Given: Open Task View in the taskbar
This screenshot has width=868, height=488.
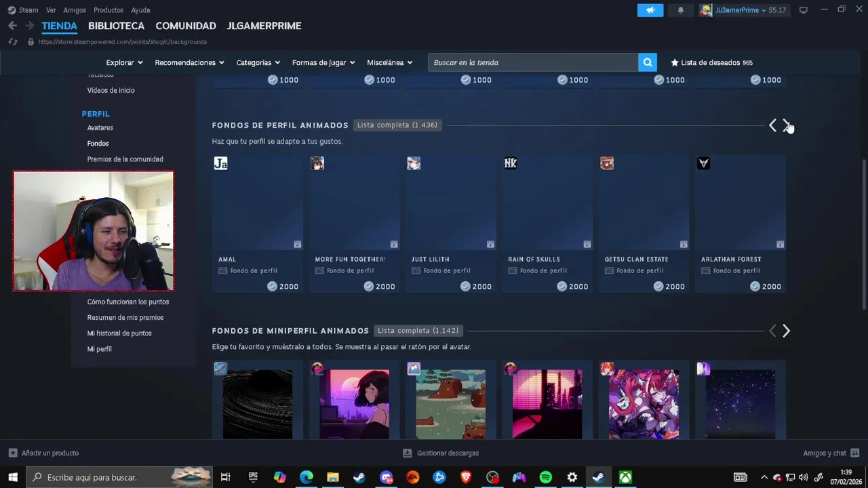Looking at the screenshot, I should [x=226, y=477].
